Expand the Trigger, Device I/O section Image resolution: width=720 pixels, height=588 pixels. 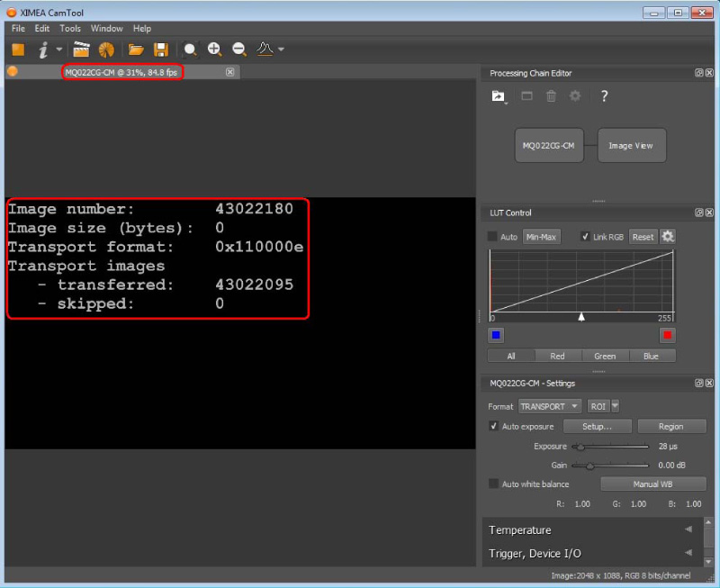point(592,553)
